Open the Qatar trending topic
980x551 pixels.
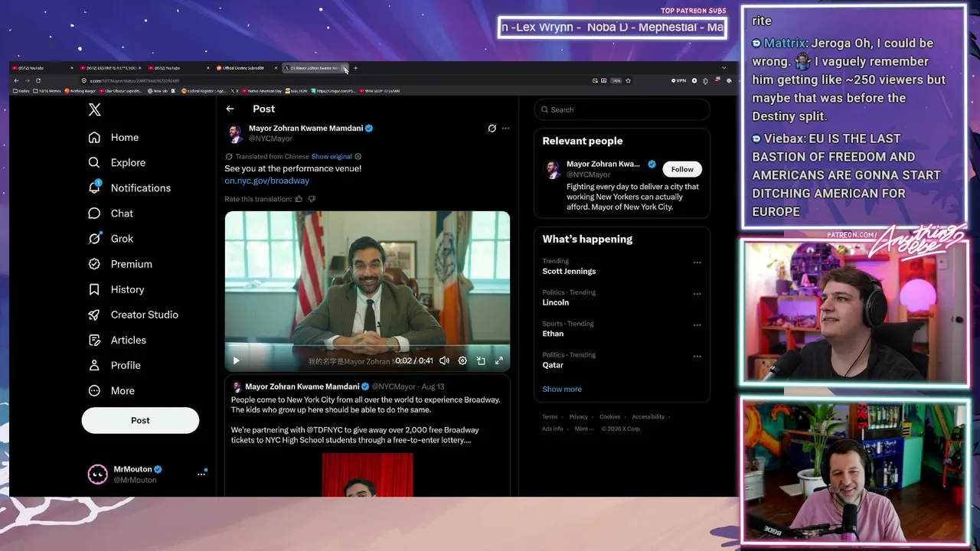coord(553,365)
